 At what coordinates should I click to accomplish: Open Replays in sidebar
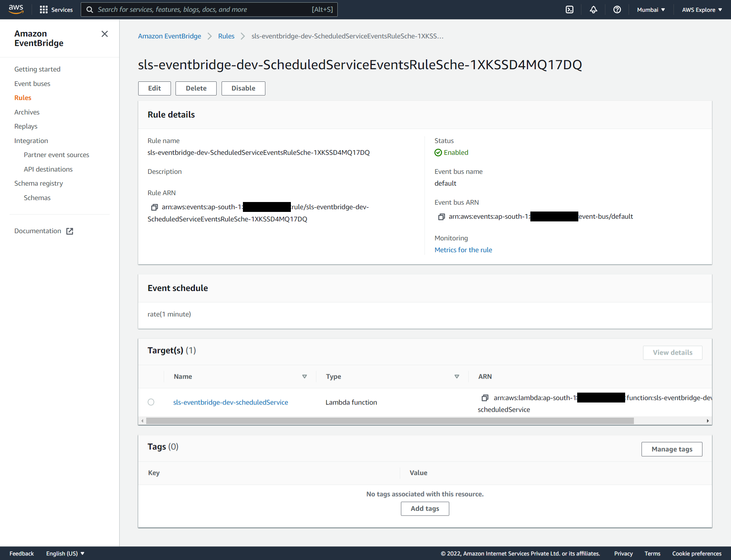pos(26,126)
